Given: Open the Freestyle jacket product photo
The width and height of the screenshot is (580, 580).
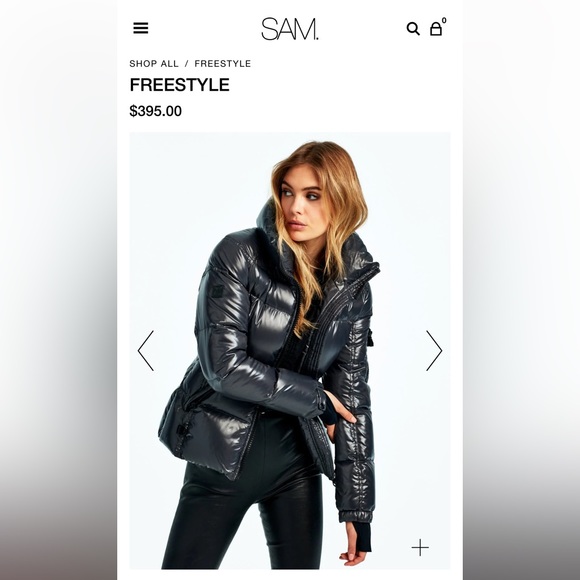Looking at the screenshot, I should tap(290, 351).
